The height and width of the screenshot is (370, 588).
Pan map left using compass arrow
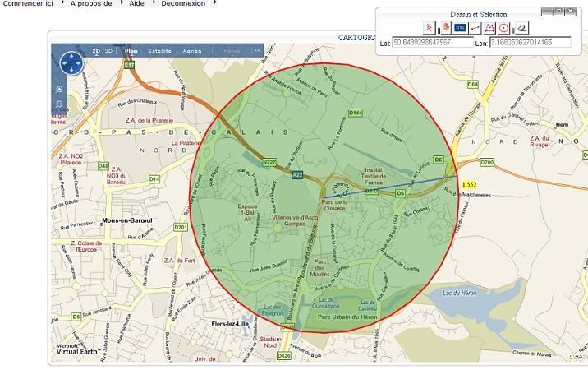coord(65,63)
